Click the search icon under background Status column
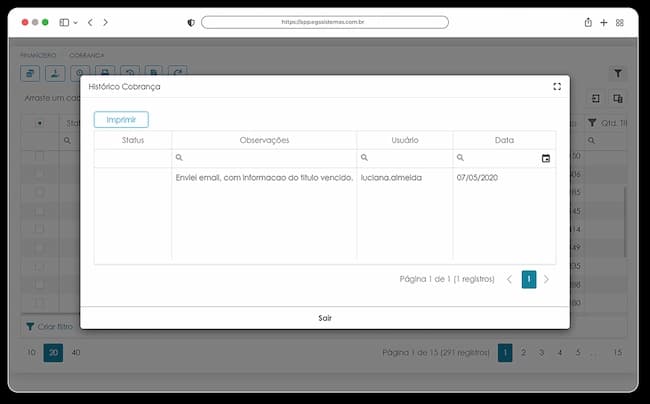650x404 pixels. pos(67,140)
